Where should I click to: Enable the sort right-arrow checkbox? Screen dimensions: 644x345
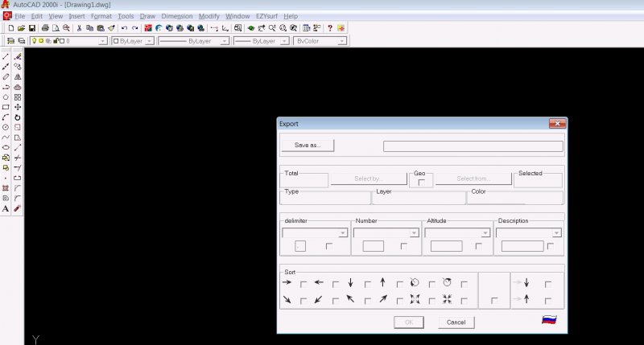pos(303,283)
